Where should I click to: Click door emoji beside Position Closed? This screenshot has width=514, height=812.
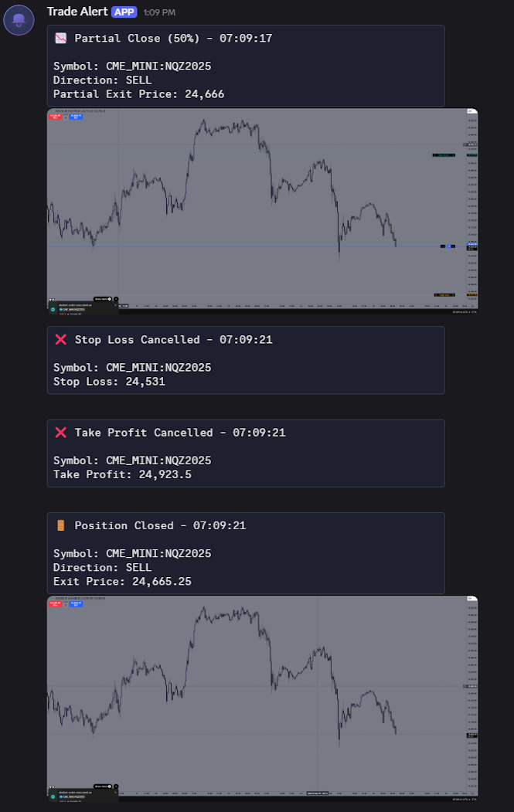point(60,525)
